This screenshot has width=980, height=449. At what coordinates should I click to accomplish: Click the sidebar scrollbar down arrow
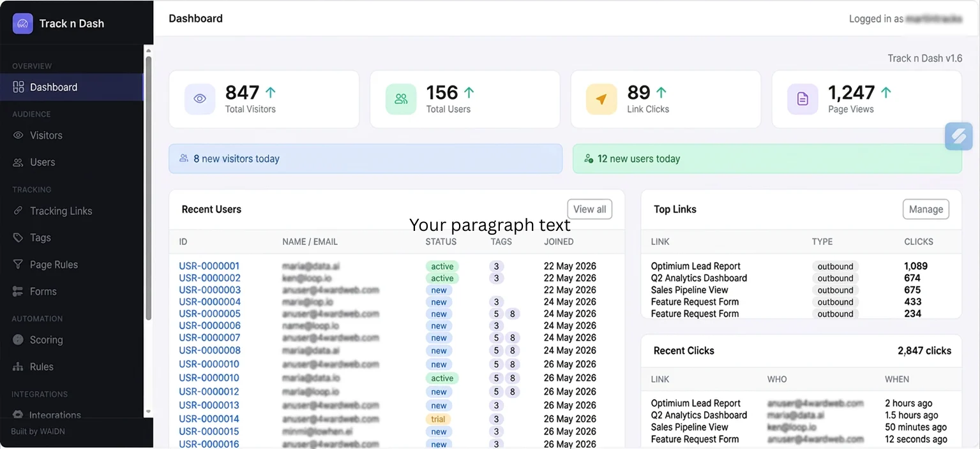[149, 412]
